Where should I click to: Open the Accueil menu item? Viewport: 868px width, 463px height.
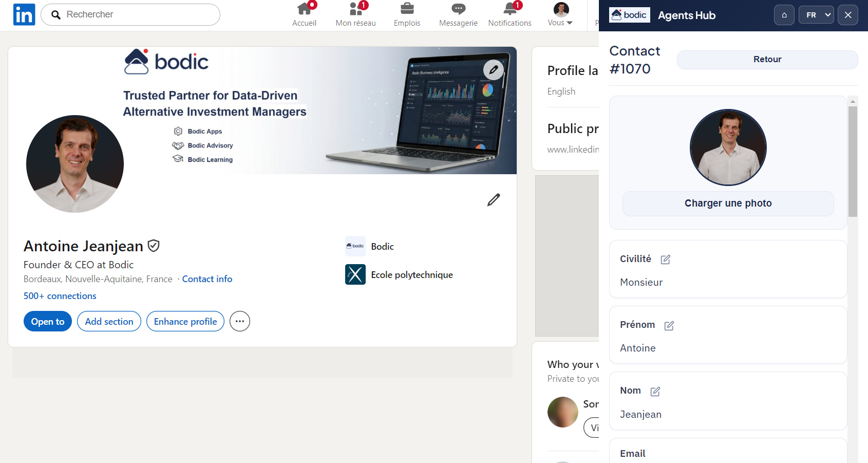[x=304, y=14]
